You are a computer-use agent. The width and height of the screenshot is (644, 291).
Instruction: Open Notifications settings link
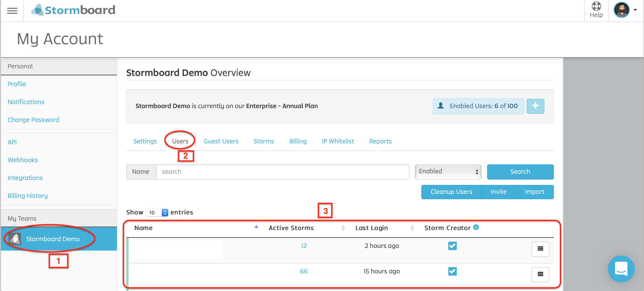tap(26, 102)
